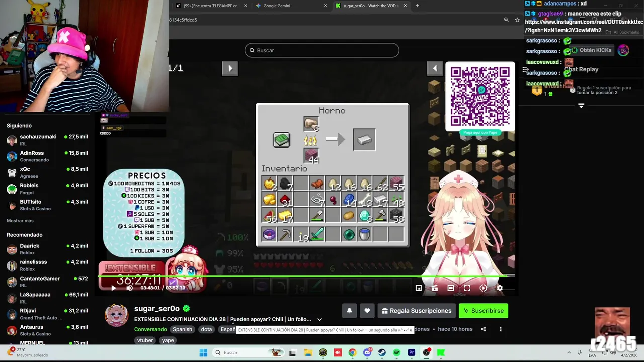This screenshot has height=362, width=644.
Task: Open rainelissss in the recommended channels
Action: [x=47, y=265]
